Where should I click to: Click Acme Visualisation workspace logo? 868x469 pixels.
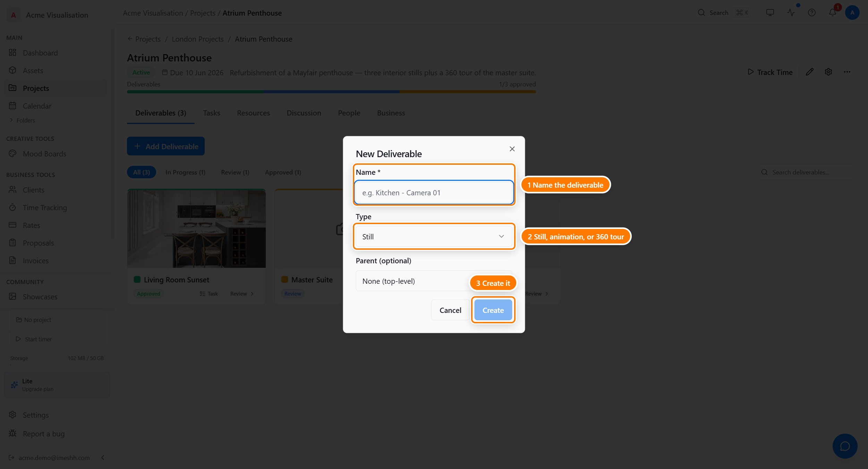(x=13, y=15)
